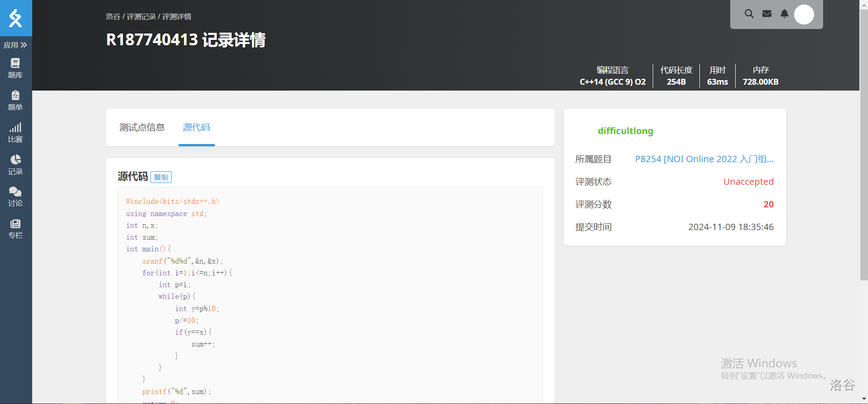868x404 pixels.
Task: Click the page vertical scrollbar thumb
Action: point(863,145)
